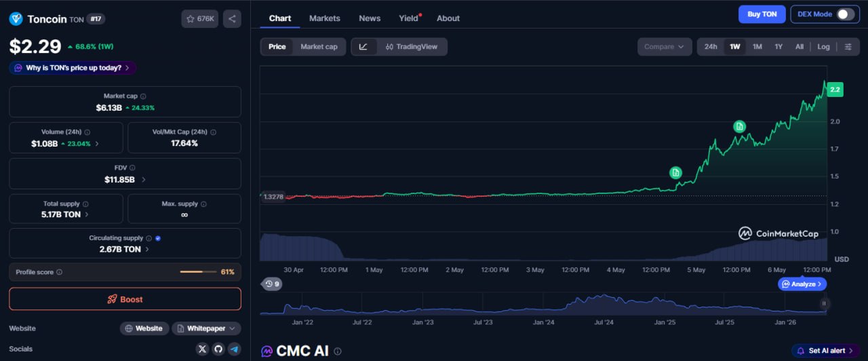
Task: Open chart settings sliders icon
Action: pyautogui.click(x=848, y=47)
